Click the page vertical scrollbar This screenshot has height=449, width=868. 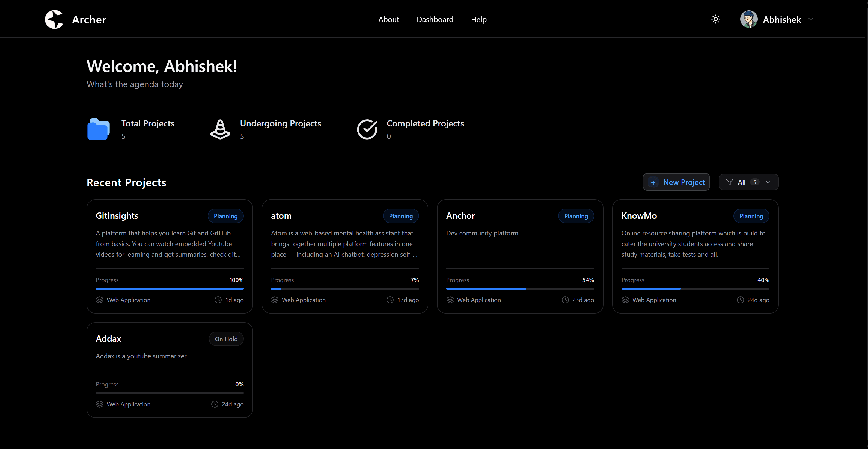click(x=866, y=225)
